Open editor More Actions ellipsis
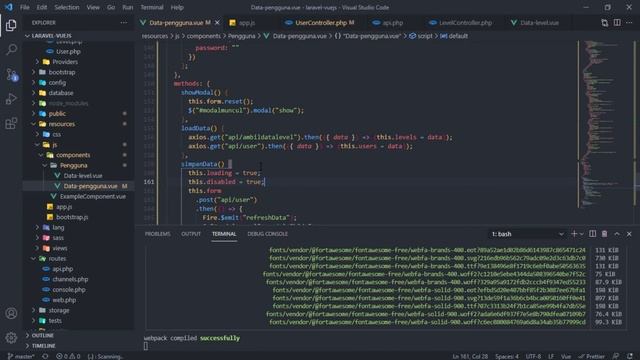The height and width of the screenshot is (360, 640). tap(629, 23)
